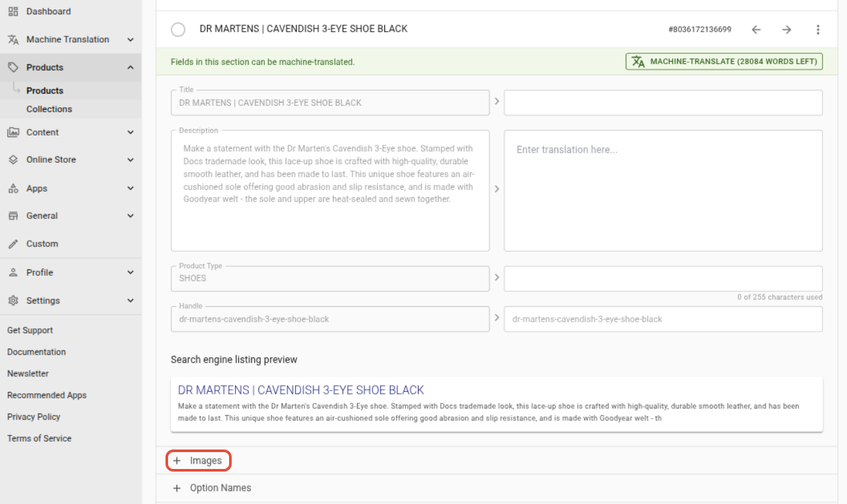Click the Profile person icon
This screenshot has width=847, height=504.
13,272
